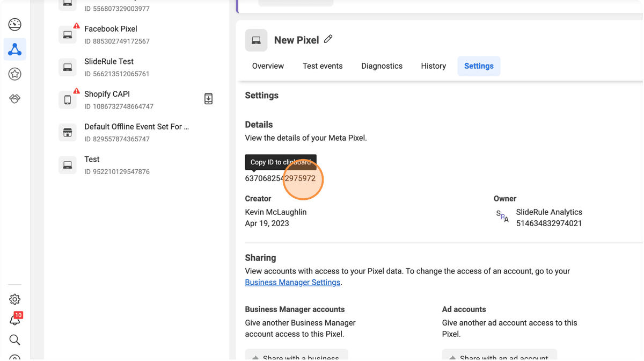The width and height of the screenshot is (644, 361).
Task: Click the Shopify CAPI mobile device icon
Action: click(68, 100)
